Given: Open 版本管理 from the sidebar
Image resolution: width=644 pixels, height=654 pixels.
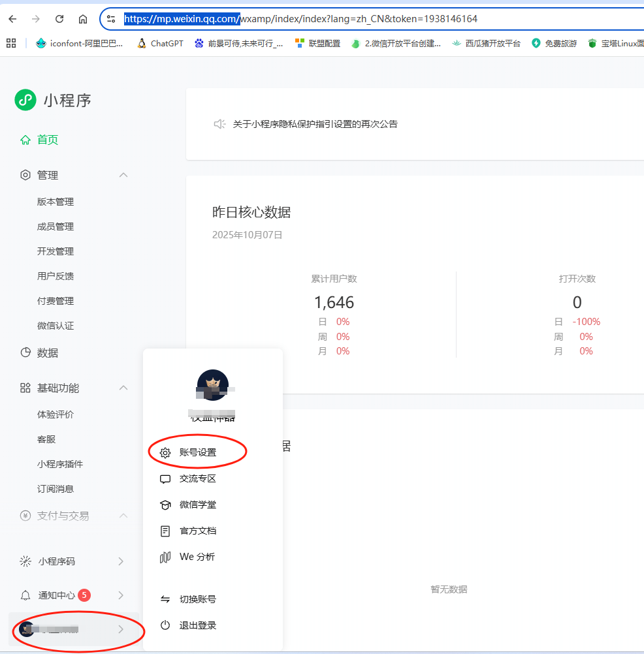Looking at the screenshot, I should (x=55, y=201).
